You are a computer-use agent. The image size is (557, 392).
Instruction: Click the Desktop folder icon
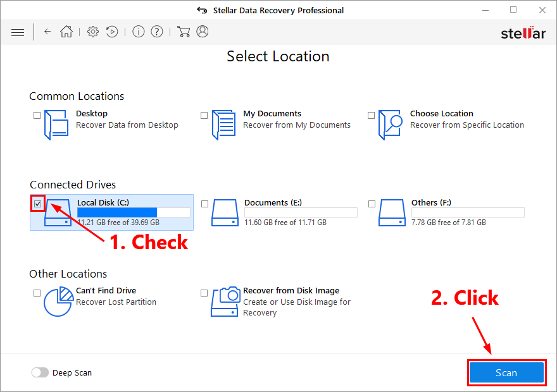tap(56, 125)
